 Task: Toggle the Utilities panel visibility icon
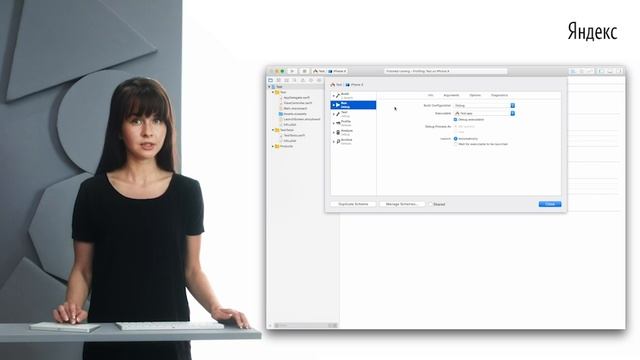coord(619,71)
